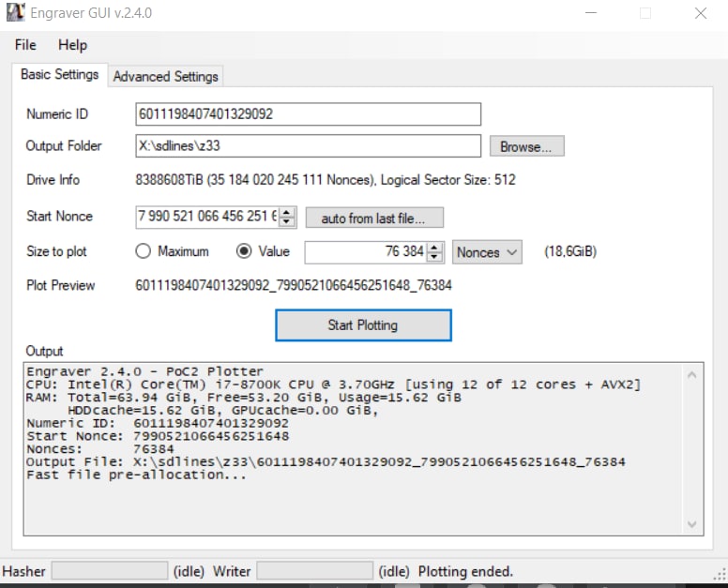Switch to the Basic Settings tab
This screenshot has width=728, height=588.
click(x=60, y=74)
